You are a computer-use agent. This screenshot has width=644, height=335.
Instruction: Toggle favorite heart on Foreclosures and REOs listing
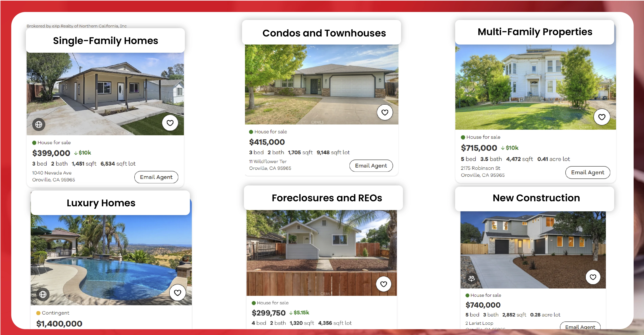[384, 283]
